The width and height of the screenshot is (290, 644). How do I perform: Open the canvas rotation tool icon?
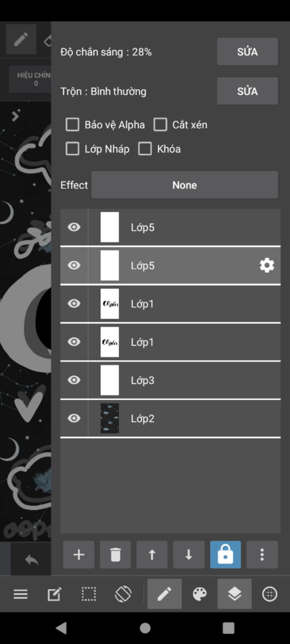click(x=123, y=594)
